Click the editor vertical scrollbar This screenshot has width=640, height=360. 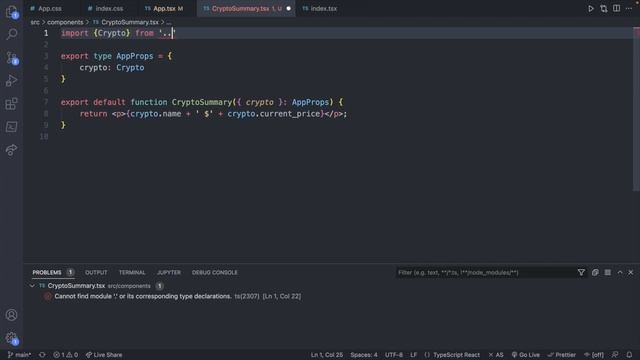[x=636, y=109]
